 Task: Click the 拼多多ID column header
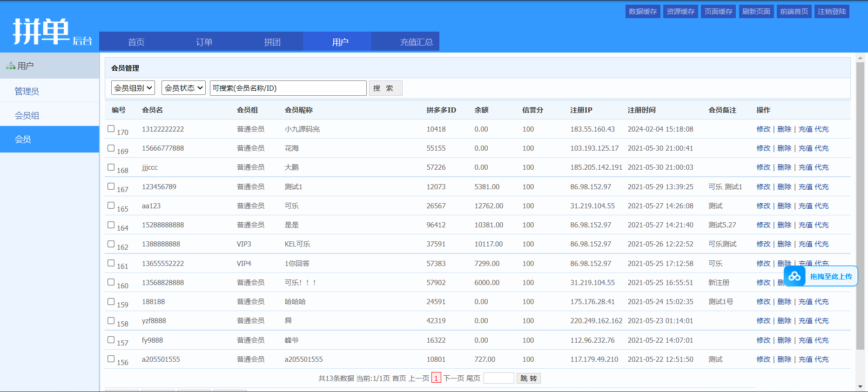[x=441, y=110]
